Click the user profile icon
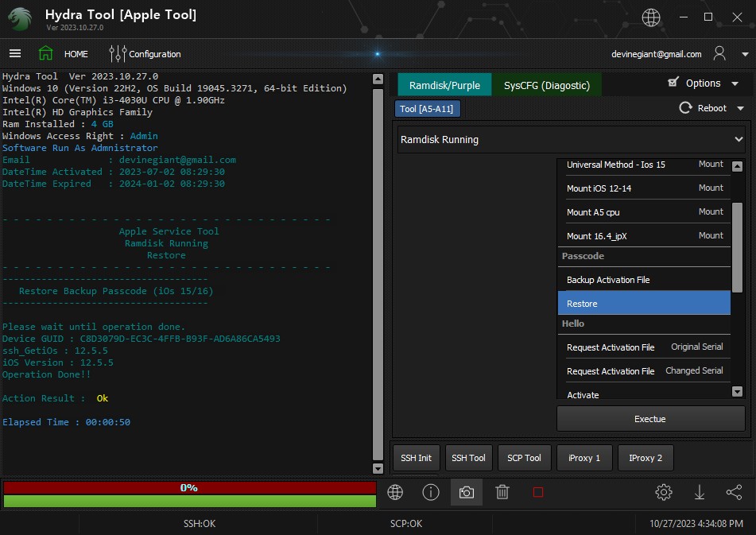Image resolution: width=756 pixels, height=535 pixels. tap(719, 53)
